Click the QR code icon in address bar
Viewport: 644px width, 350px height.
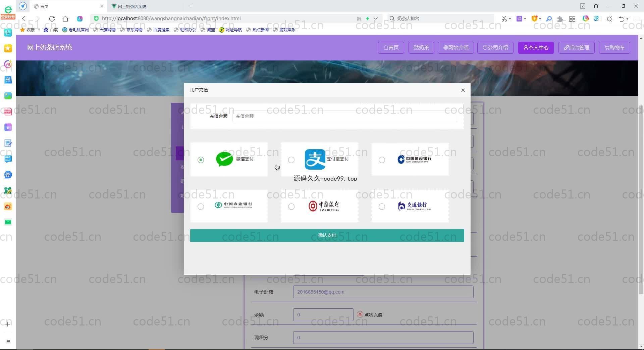tap(359, 18)
